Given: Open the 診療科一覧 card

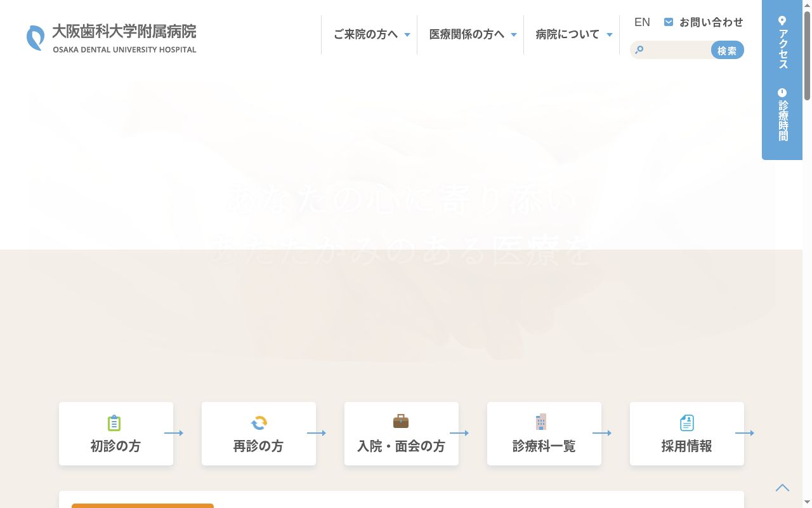Looking at the screenshot, I should [544, 434].
